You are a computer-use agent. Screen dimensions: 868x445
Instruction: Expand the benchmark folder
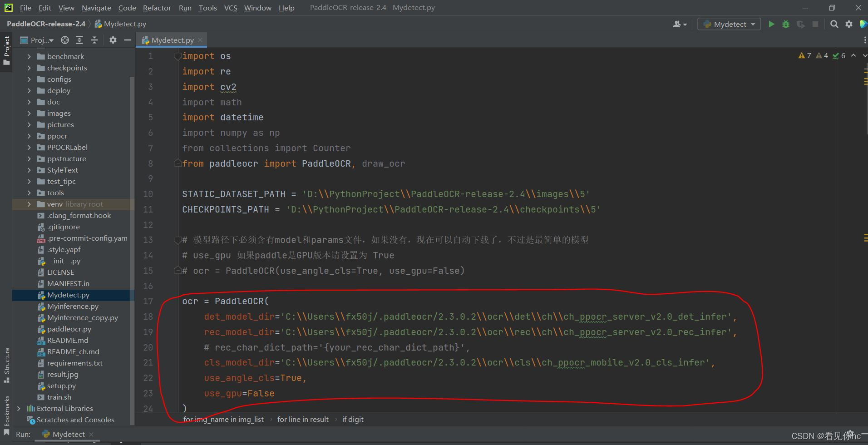click(29, 56)
